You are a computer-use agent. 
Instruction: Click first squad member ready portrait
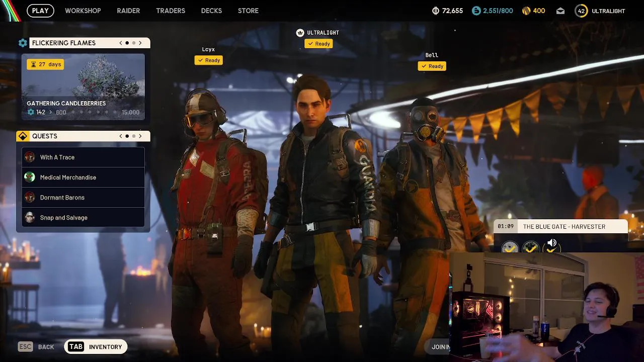510,247
